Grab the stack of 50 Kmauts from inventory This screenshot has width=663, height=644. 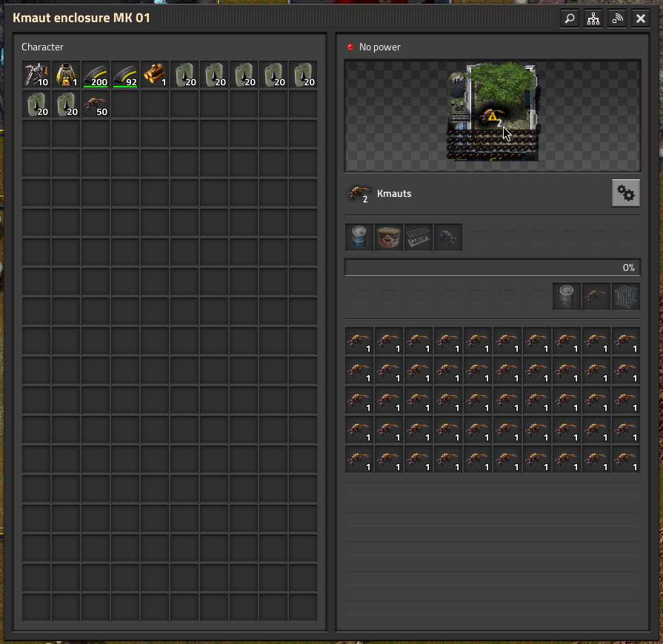(96, 104)
